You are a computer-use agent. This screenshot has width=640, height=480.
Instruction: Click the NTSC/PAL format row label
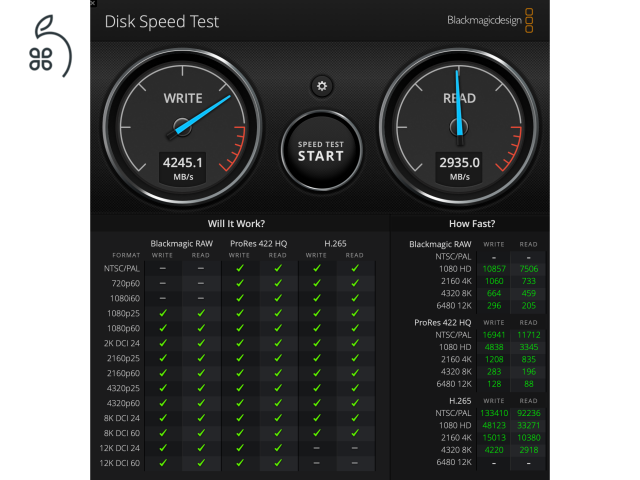tap(122, 269)
